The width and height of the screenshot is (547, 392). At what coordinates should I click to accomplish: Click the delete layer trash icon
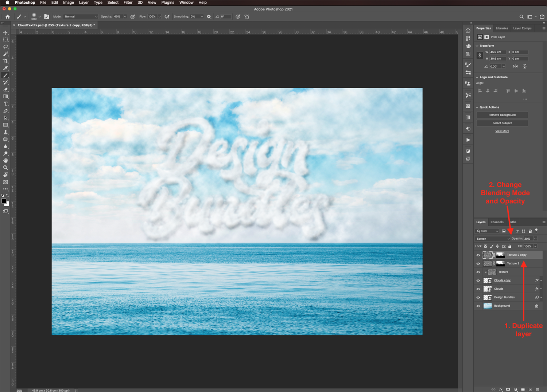(x=538, y=389)
